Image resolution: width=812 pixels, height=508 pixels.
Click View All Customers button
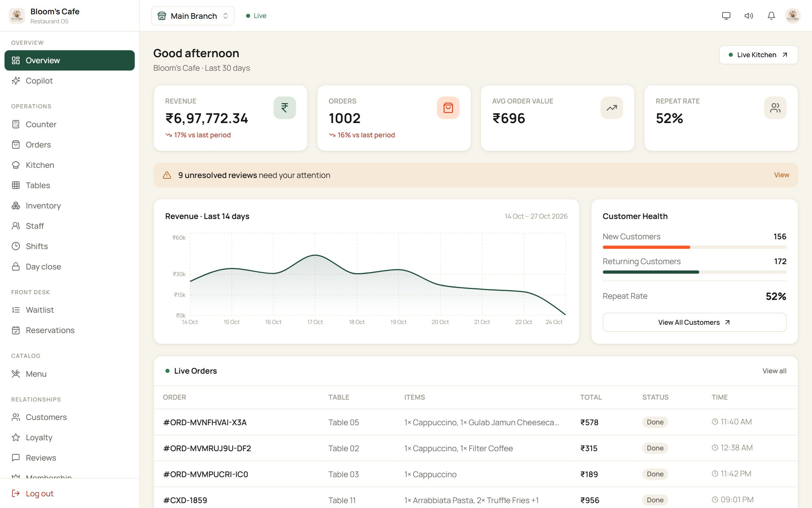(x=694, y=322)
